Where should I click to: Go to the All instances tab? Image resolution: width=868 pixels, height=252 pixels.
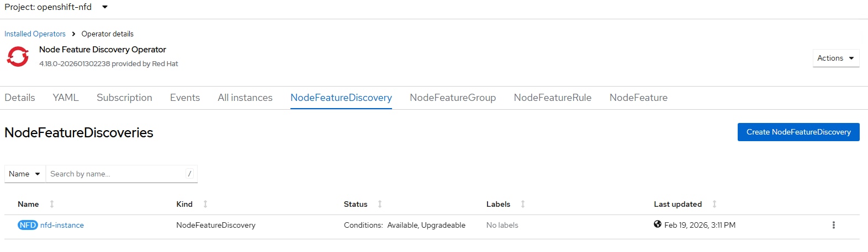[x=245, y=98]
